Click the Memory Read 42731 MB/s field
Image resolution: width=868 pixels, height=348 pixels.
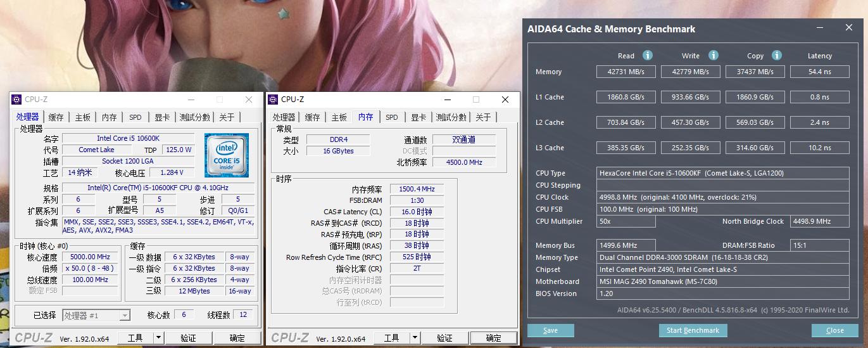[626, 72]
